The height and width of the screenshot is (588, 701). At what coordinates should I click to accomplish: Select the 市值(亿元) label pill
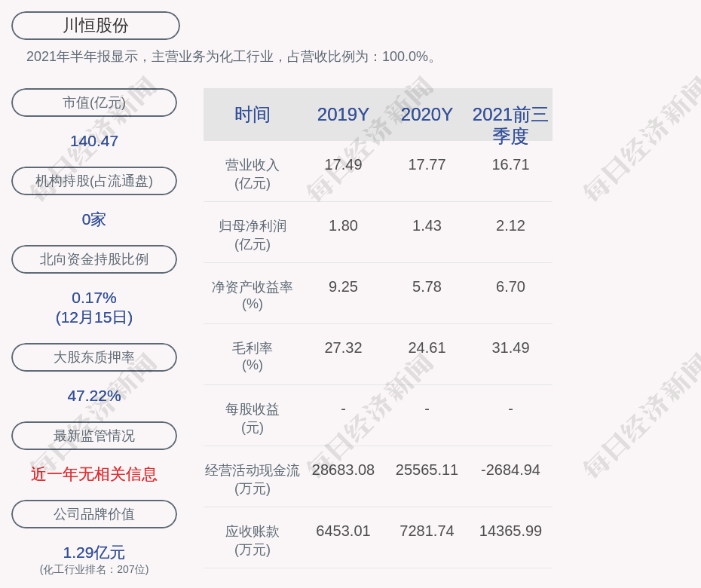pyautogui.click(x=94, y=103)
